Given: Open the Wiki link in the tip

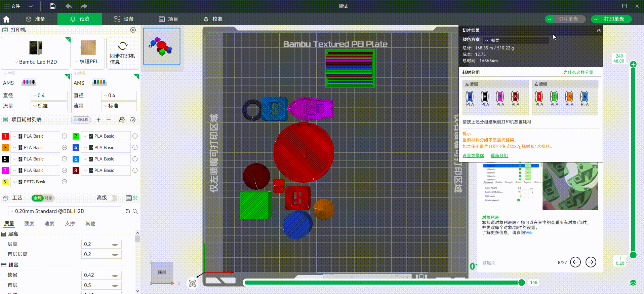Looking at the screenshot, I should click(x=529, y=232).
